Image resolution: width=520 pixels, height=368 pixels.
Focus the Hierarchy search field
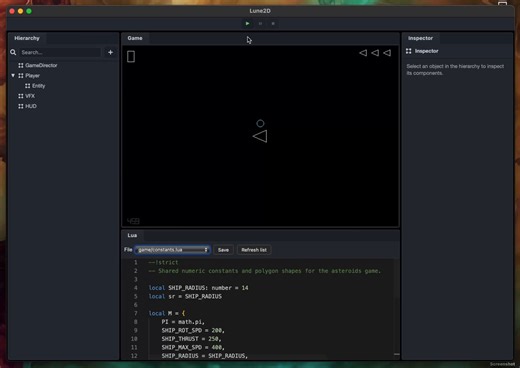(x=60, y=52)
